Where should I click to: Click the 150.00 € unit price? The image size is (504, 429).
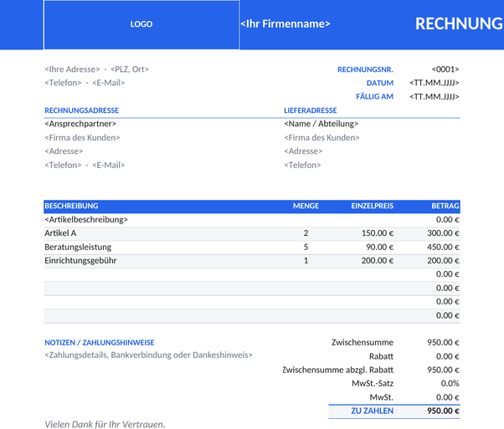378,233
